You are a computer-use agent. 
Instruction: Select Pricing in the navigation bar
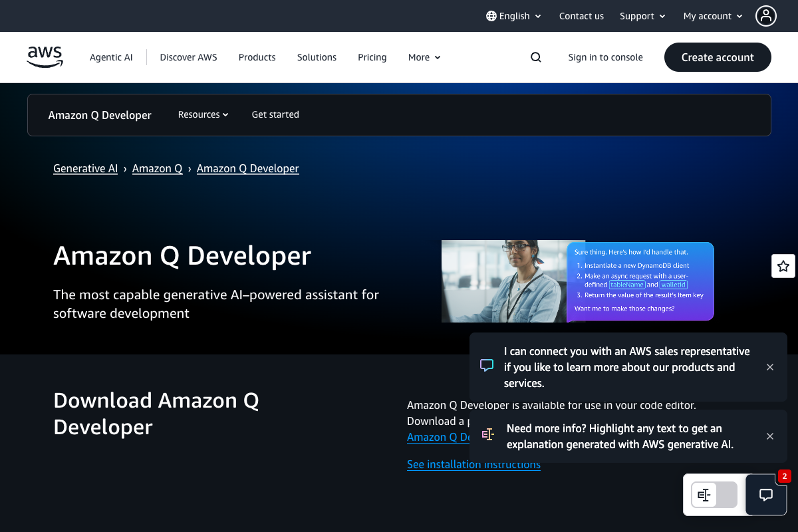[x=372, y=57]
